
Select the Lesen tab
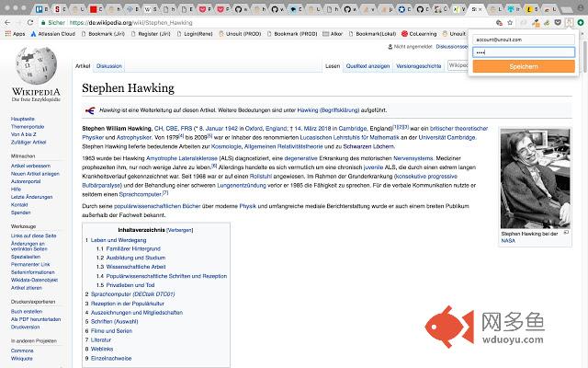click(333, 66)
